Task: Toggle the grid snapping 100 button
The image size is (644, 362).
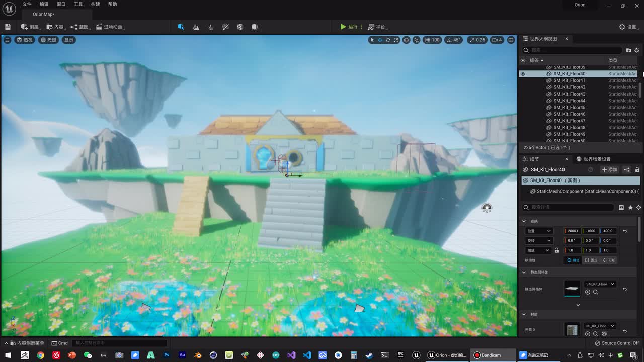Action: (432, 40)
